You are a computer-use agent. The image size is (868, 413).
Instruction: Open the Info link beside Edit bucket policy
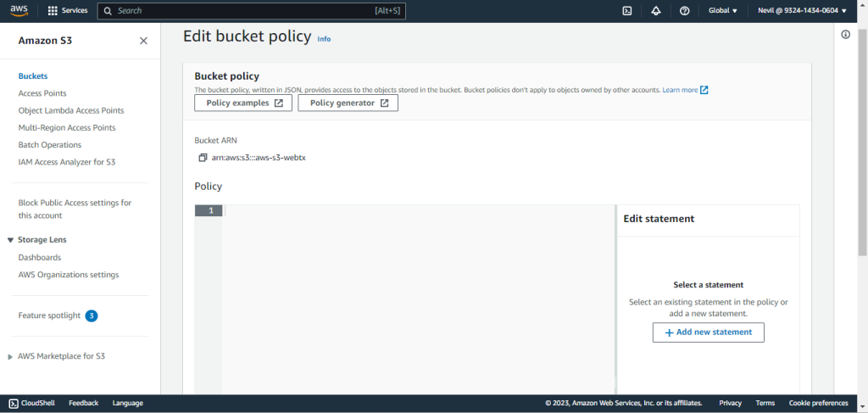[x=324, y=39]
